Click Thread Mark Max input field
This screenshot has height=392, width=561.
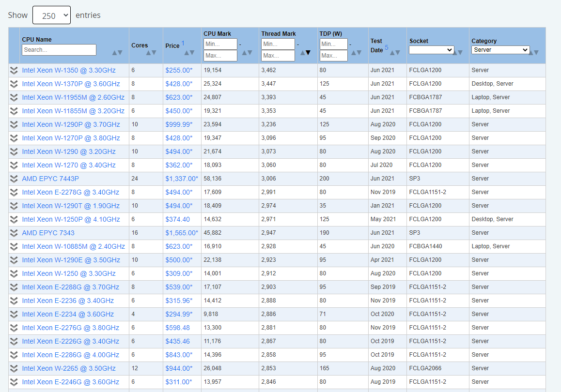coord(278,56)
